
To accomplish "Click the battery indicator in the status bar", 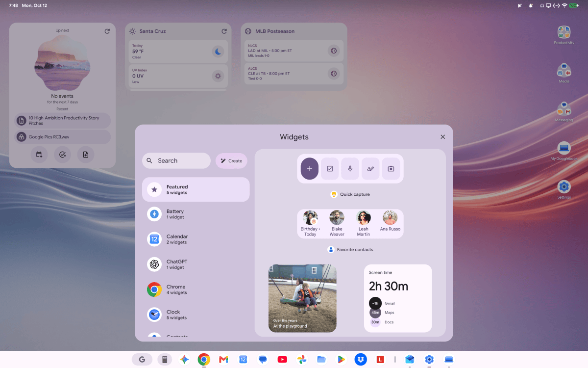I will pyautogui.click(x=574, y=5).
